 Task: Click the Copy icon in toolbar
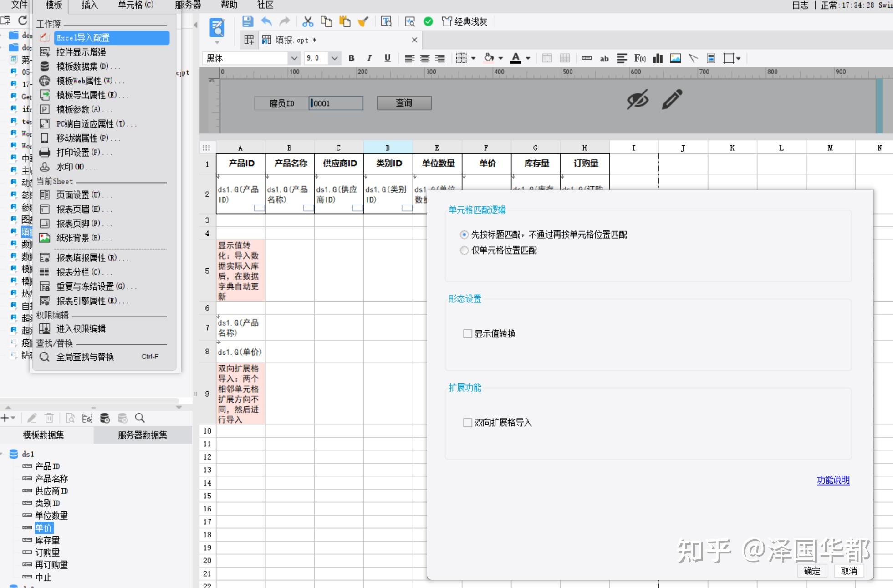326,21
